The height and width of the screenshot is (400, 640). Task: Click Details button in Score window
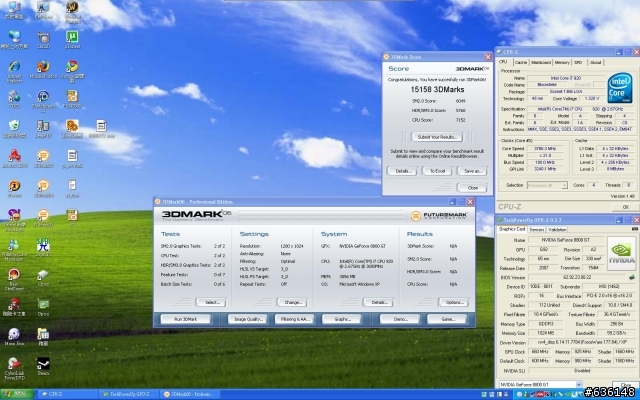tap(402, 171)
